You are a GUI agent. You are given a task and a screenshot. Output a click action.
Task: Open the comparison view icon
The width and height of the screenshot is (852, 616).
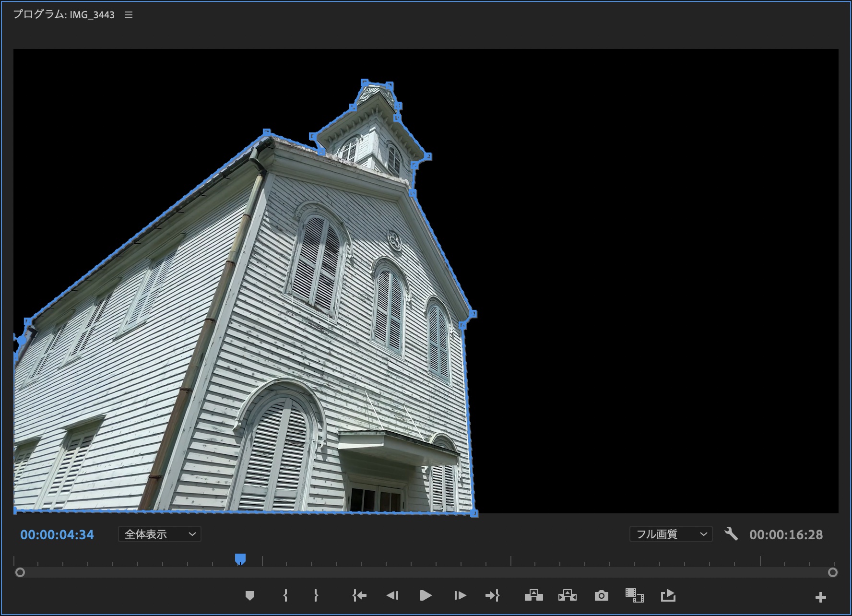(634, 596)
